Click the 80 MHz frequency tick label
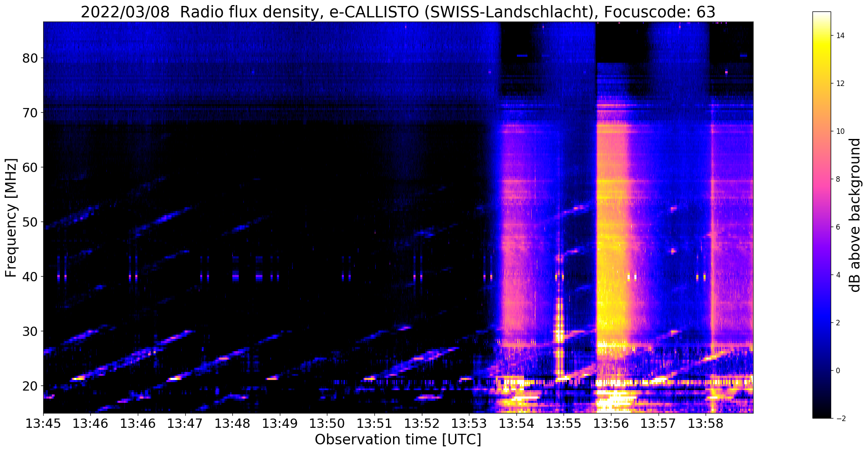868x452 pixels. (x=30, y=58)
